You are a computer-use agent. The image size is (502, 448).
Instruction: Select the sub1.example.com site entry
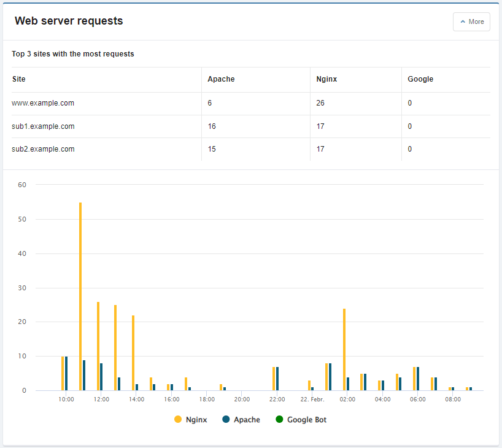(43, 126)
